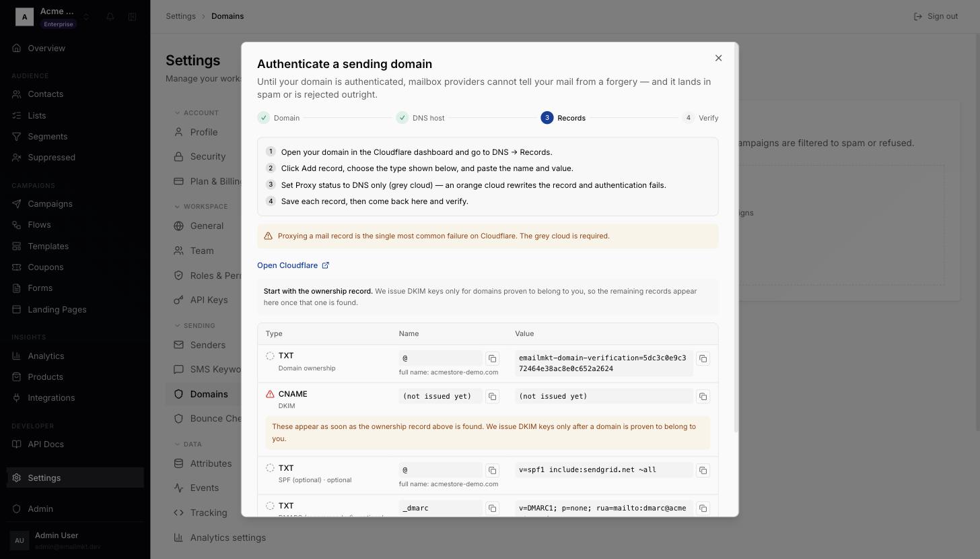Click the Settings breadcrumb link
The height and width of the screenshot is (559, 980).
tap(180, 16)
